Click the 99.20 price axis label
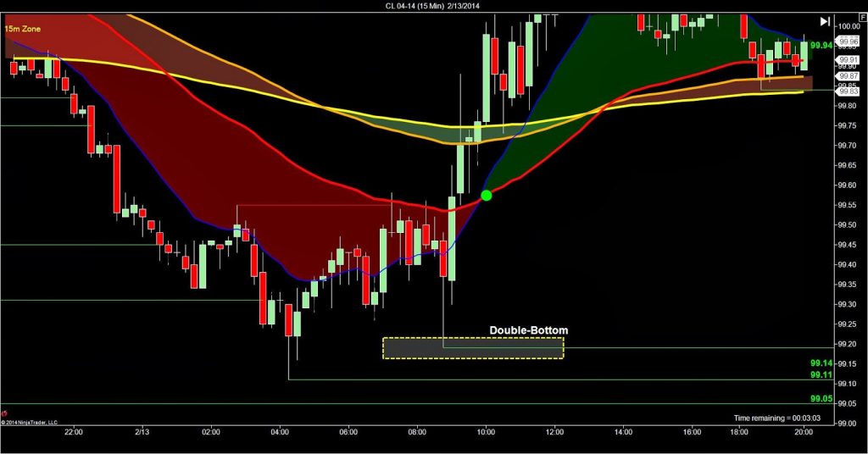 [848, 344]
